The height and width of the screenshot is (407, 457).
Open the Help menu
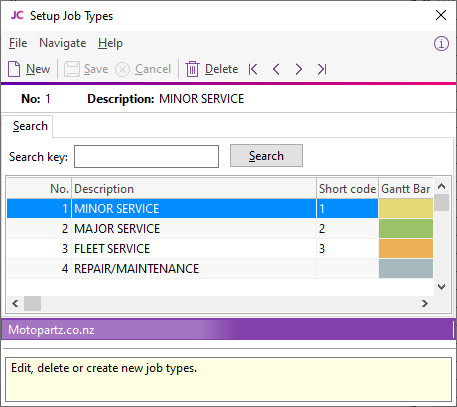click(x=110, y=43)
